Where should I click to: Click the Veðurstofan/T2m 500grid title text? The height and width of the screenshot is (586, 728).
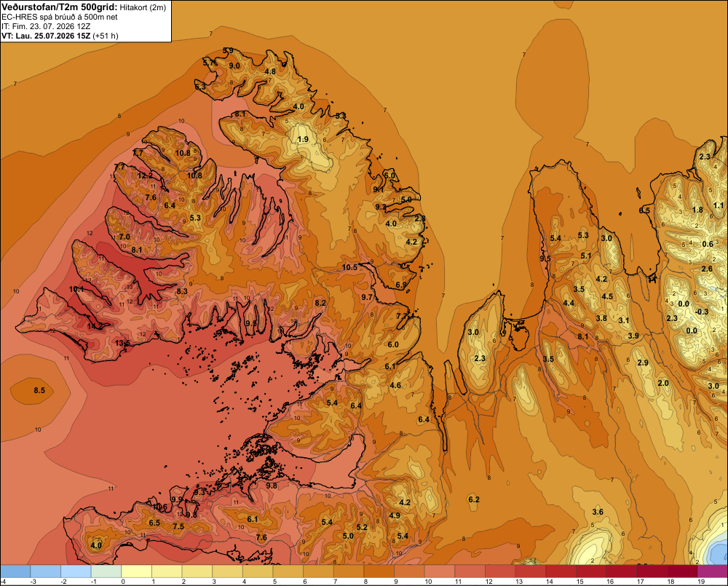(x=60, y=7)
